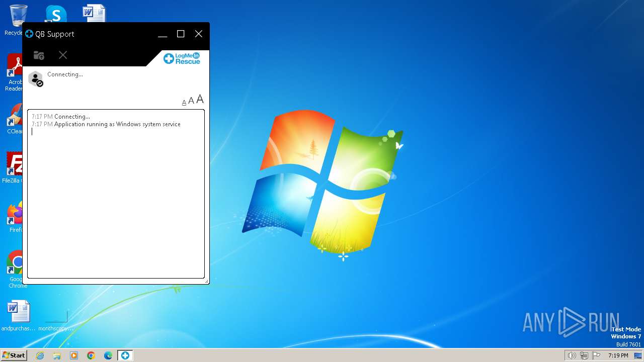Open the FileZilla desktop shortcut
This screenshot has height=362, width=644.
point(13,167)
